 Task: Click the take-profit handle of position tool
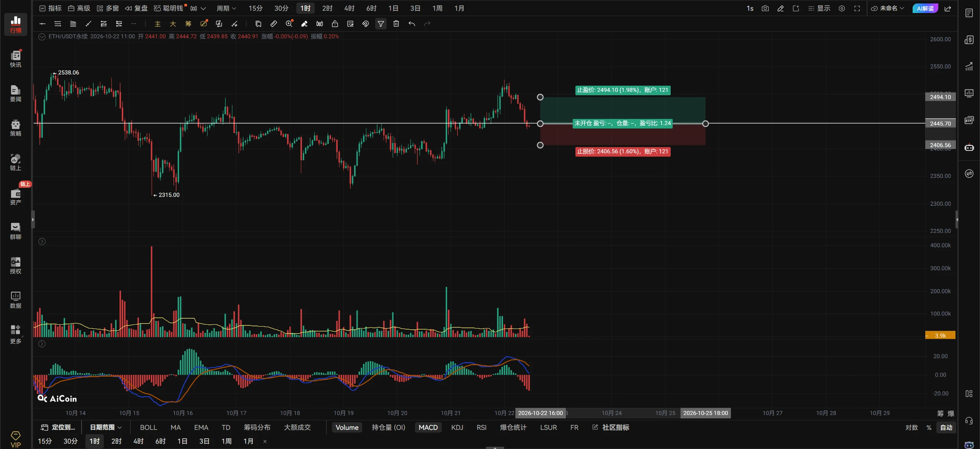click(540, 97)
